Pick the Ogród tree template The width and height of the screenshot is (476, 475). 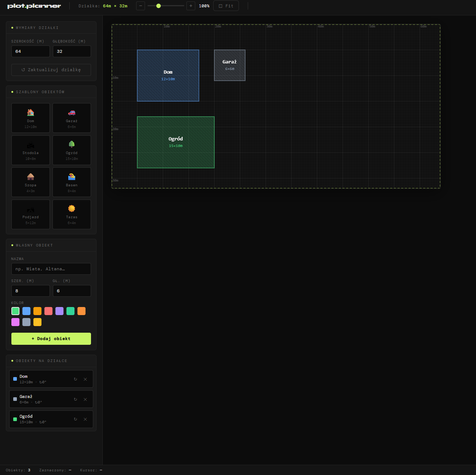pos(72,150)
